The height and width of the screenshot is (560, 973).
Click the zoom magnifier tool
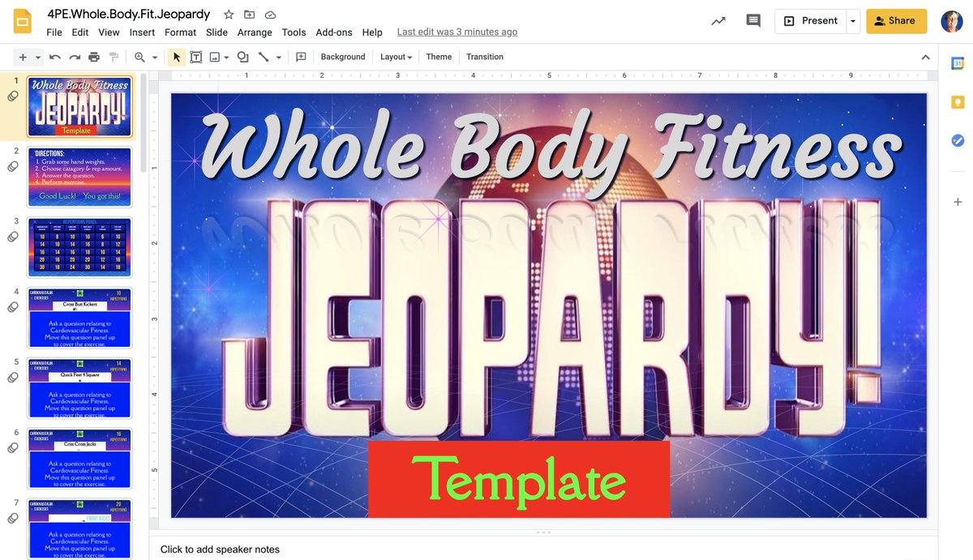click(x=139, y=57)
